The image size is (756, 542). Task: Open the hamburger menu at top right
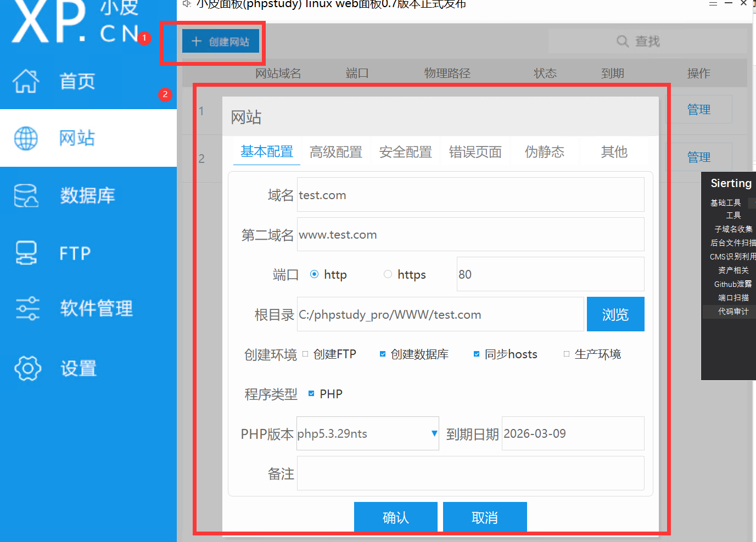713,3
